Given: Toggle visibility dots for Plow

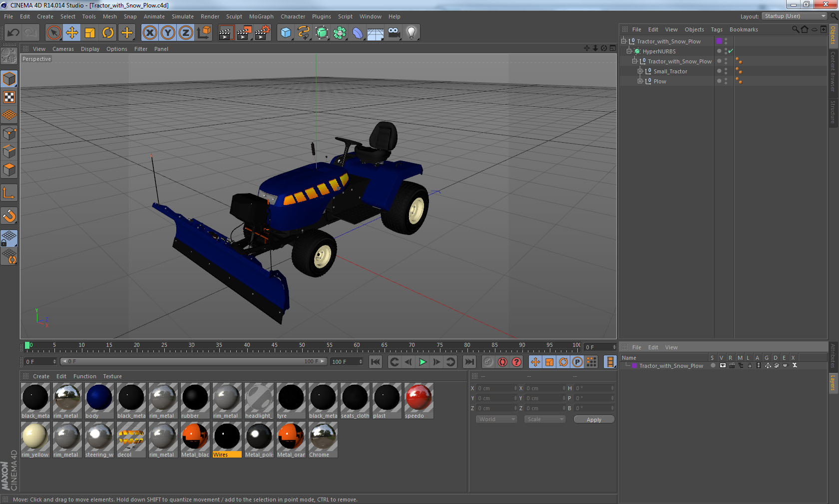Looking at the screenshot, I should click(x=726, y=81).
